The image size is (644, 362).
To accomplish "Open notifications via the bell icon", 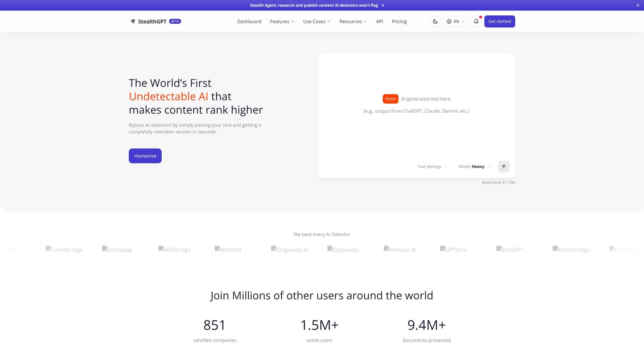I will pyautogui.click(x=476, y=21).
